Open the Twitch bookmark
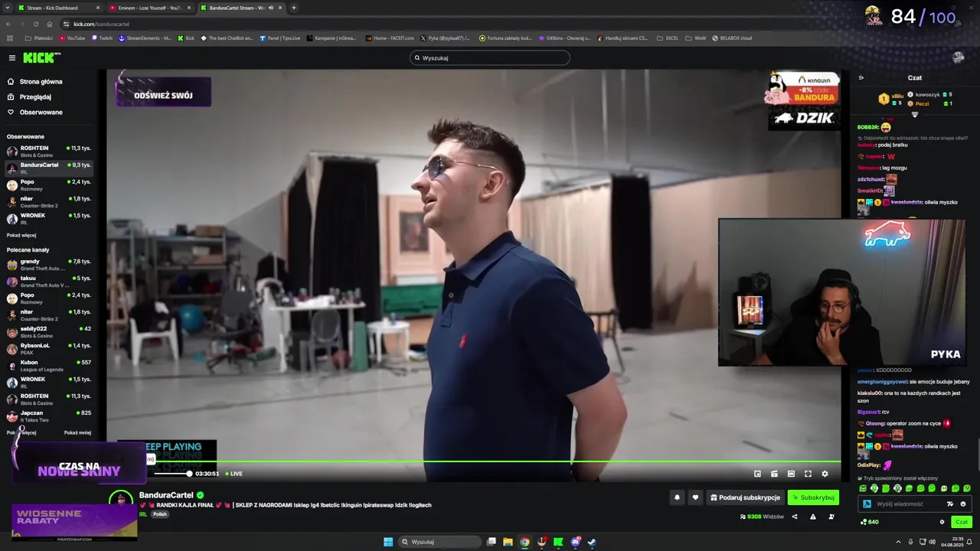Viewport: 980px width, 551px height. (x=102, y=37)
